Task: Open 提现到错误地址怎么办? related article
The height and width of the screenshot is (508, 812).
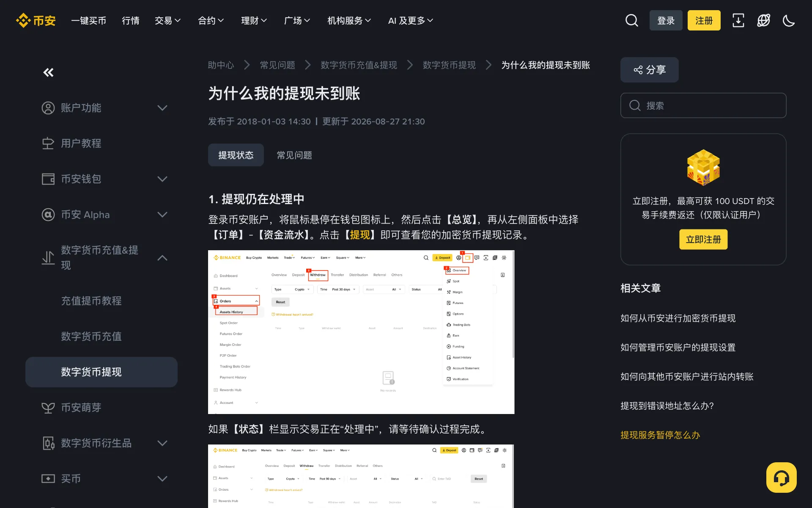Action: click(667, 406)
